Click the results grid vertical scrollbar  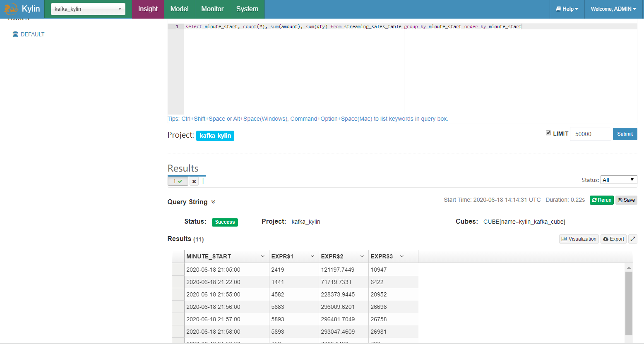tap(629, 303)
